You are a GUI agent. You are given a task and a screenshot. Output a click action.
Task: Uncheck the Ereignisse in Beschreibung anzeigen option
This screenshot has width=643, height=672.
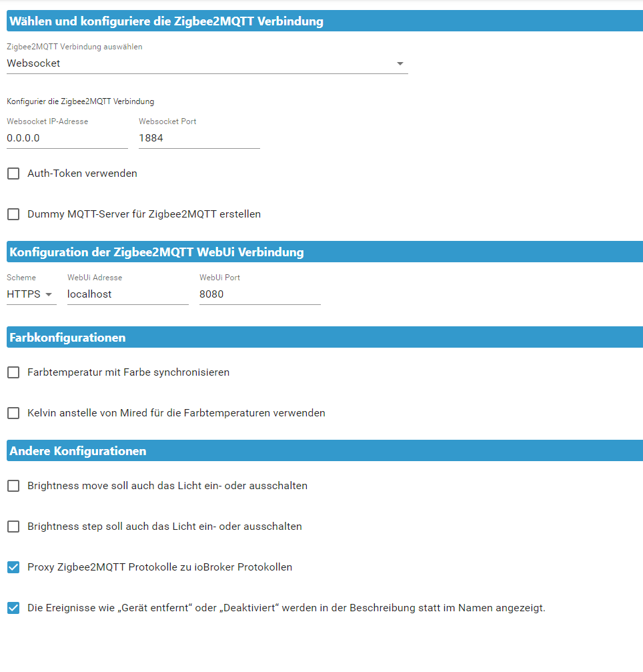[13, 608]
